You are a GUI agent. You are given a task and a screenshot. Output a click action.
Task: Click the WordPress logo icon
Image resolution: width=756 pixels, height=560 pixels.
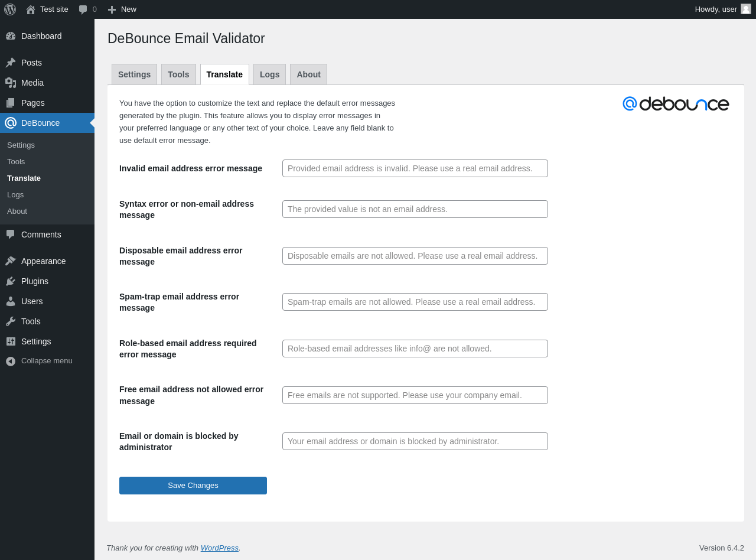(x=10, y=9)
